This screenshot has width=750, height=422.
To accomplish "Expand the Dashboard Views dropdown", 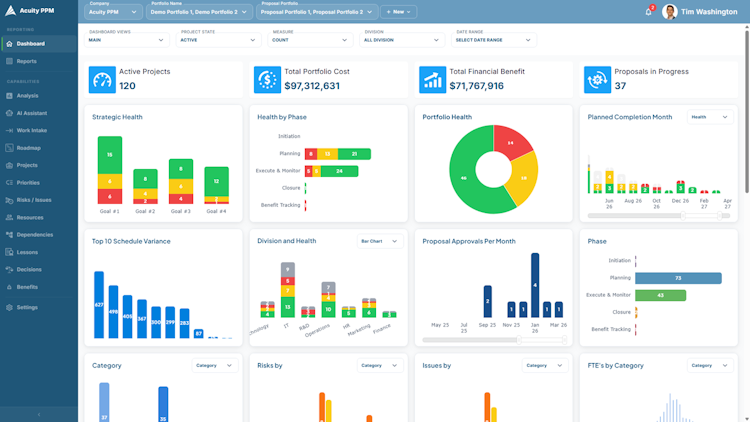I will (x=127, y=40).
